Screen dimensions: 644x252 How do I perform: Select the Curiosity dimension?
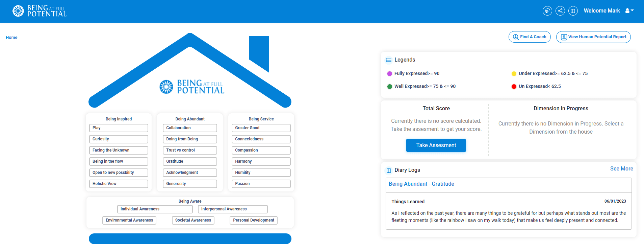119,139
